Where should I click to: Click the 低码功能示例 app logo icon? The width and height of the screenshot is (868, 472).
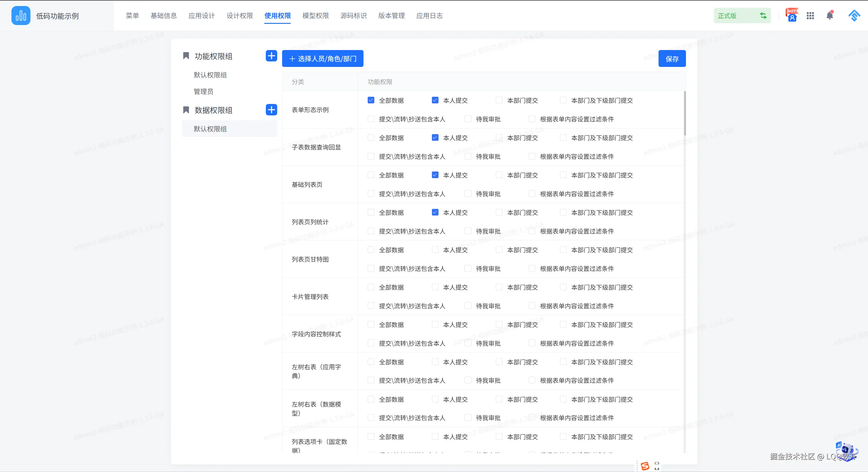pyautogui.click(x=20, y=15)
